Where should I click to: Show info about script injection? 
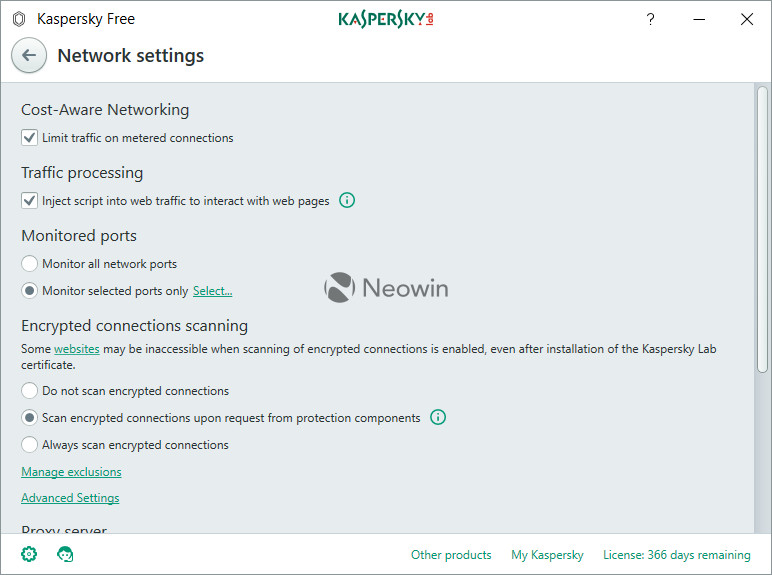[x=347, y=200]
